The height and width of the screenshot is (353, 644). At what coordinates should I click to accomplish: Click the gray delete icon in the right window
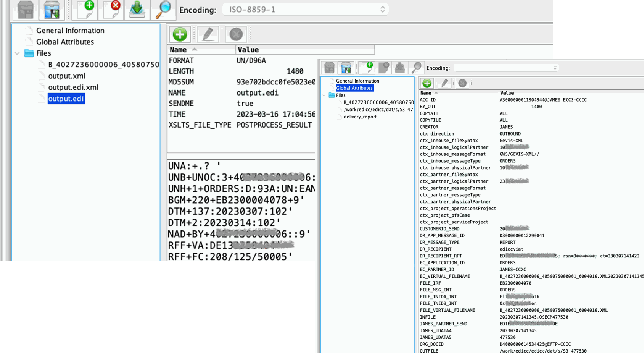tap(462, 83)
